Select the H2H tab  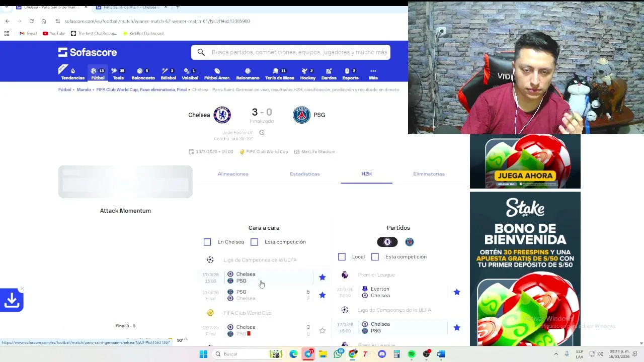(x=366, y=174)
